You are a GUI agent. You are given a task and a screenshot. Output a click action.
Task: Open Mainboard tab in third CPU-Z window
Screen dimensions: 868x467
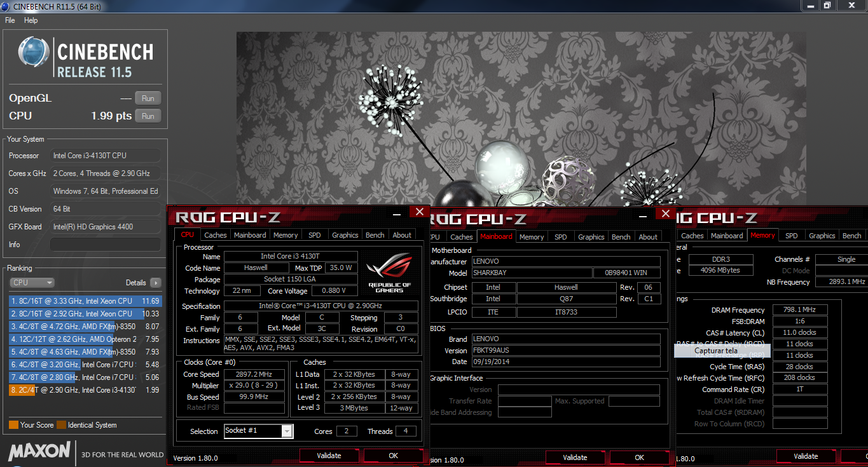[727, 235]
